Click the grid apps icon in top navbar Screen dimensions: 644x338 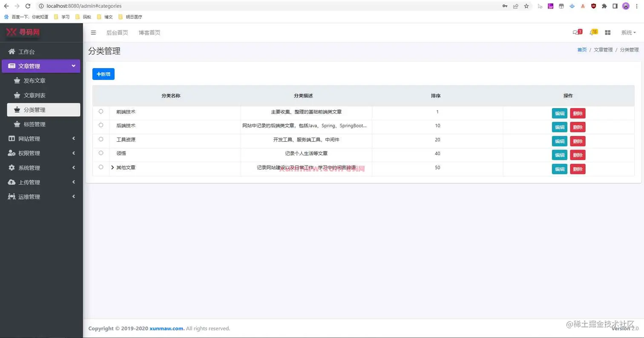(x=608, y=33)
